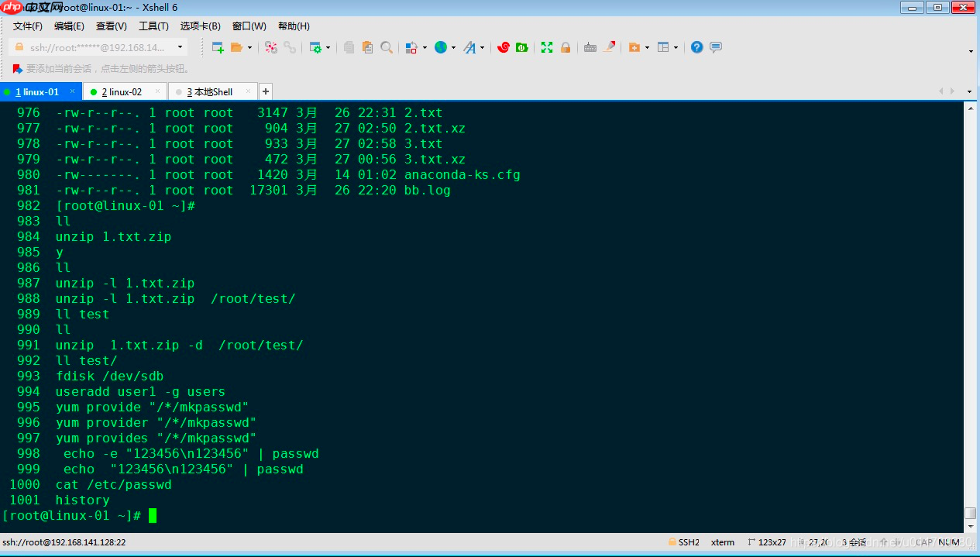980x557 pixels.
Task: Click the terminal scrollbar up arrow
Action: [970, 109]
